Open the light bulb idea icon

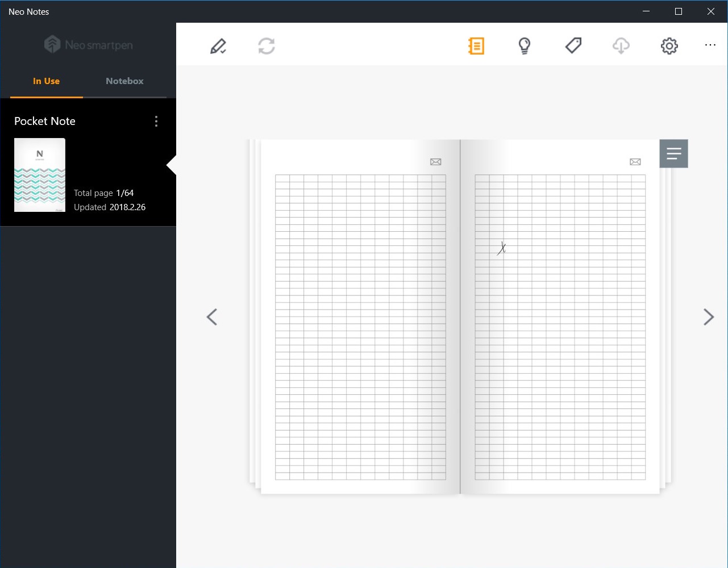point(525,46)
